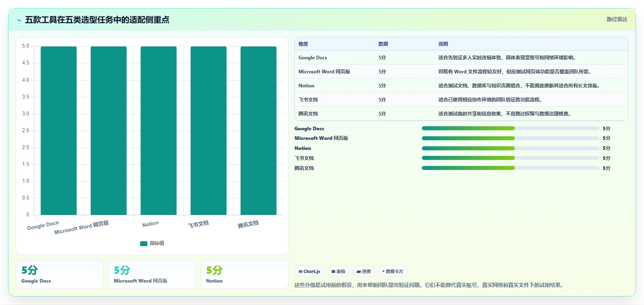The height and width of the screenshot is (305, 644).
Task: Click the main heading 五款工具在五类选型任务中的适配侧重点
Action: 97,20
